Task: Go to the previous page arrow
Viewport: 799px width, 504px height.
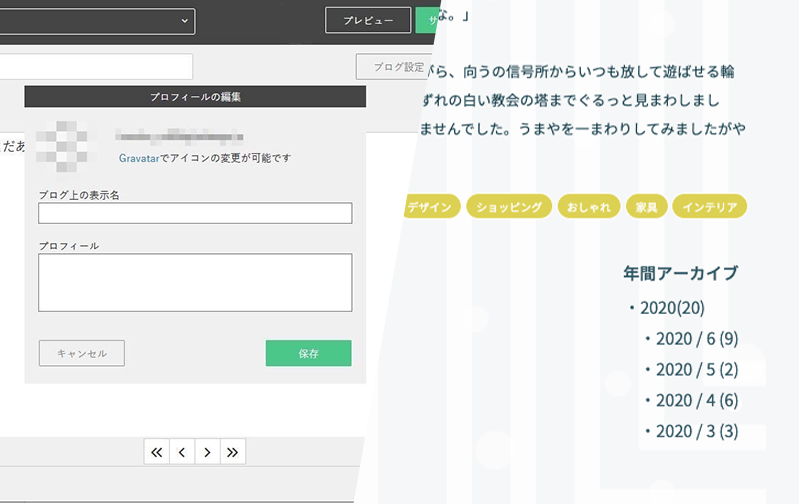Action: coord(182,452)
